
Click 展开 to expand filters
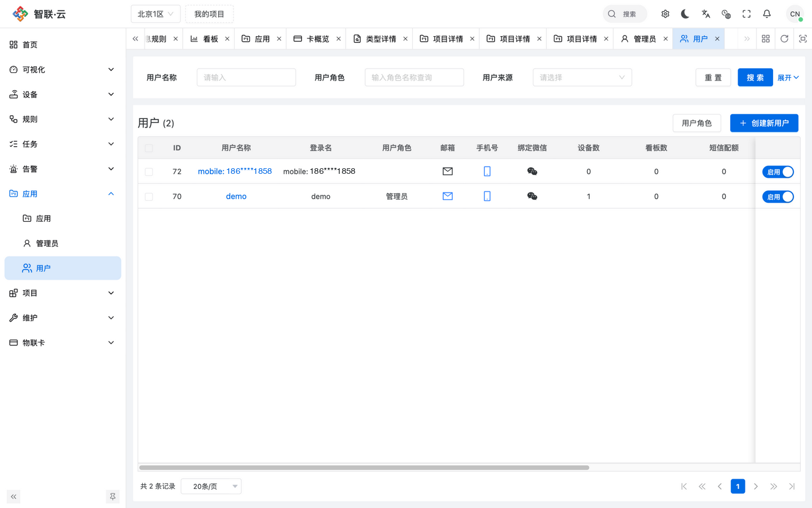click(788, 78)
